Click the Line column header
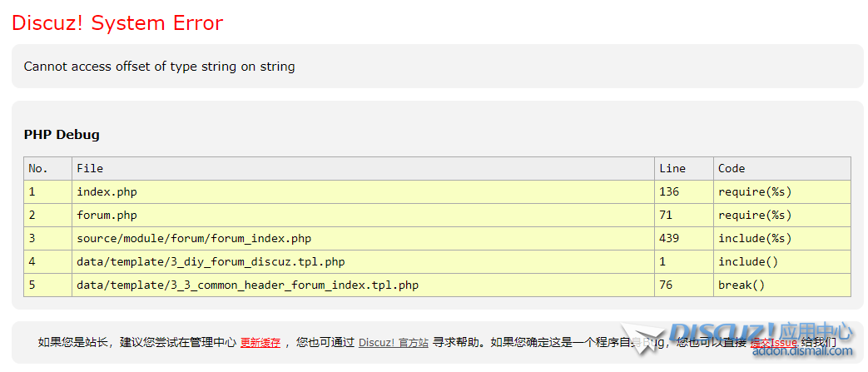The image size is (868, 372). [672, 168]
